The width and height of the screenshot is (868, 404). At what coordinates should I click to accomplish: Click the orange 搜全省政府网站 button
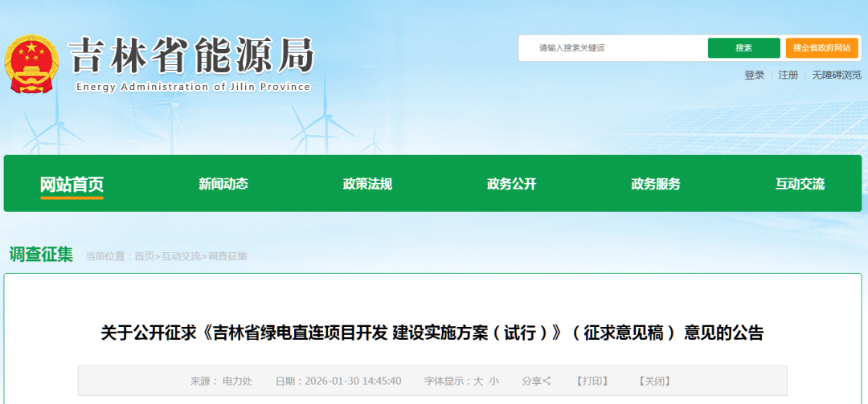point(821,48)
